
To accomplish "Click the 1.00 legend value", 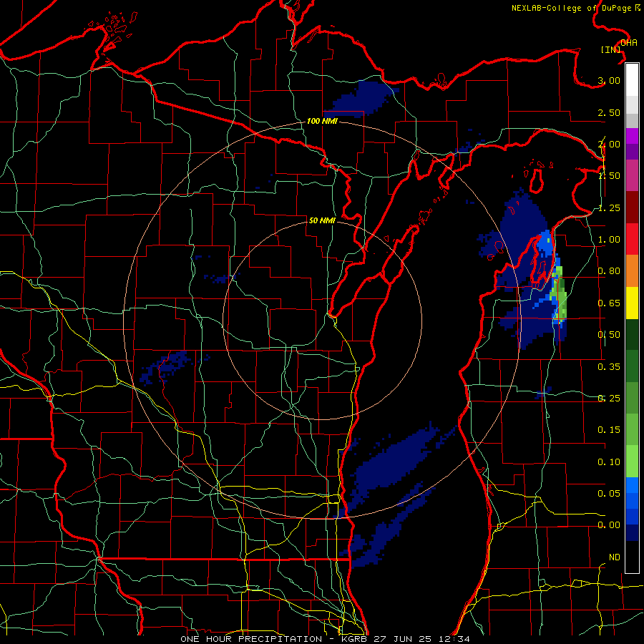I will tap(609, 240).
